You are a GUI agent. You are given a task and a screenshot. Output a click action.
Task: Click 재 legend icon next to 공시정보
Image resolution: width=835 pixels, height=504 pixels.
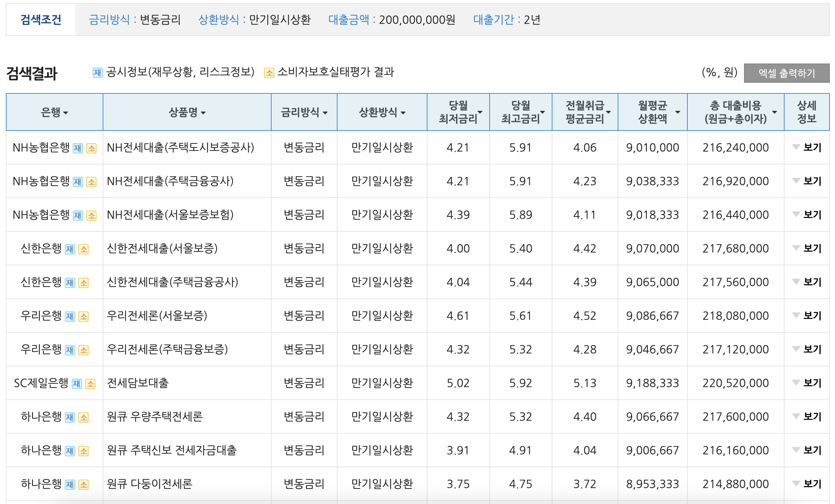[98, 73]
